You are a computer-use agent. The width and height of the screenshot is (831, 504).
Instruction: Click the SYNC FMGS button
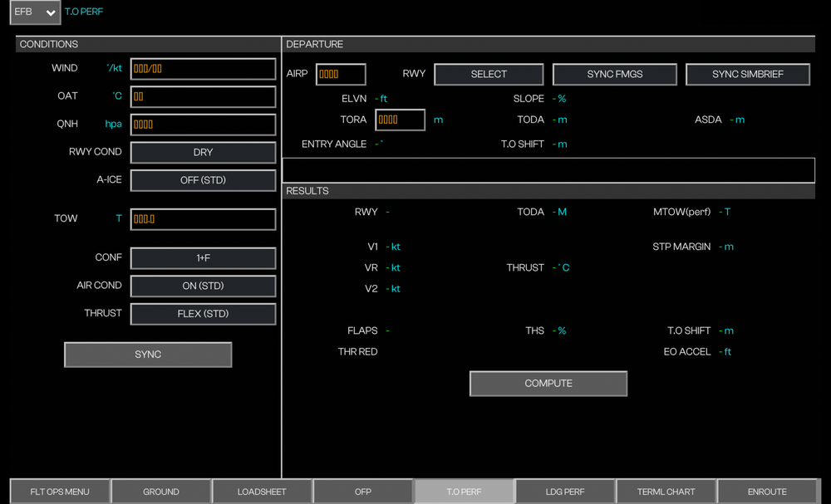click(614, 74)
